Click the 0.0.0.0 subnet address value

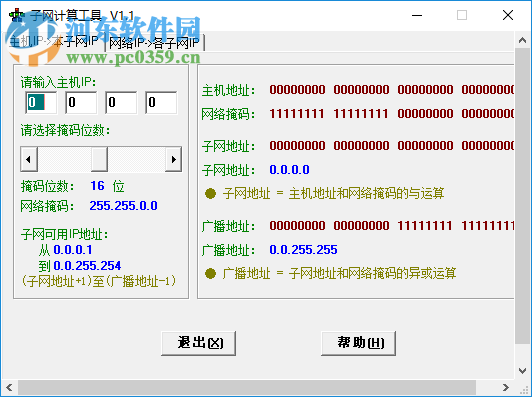tap(289, 170)
